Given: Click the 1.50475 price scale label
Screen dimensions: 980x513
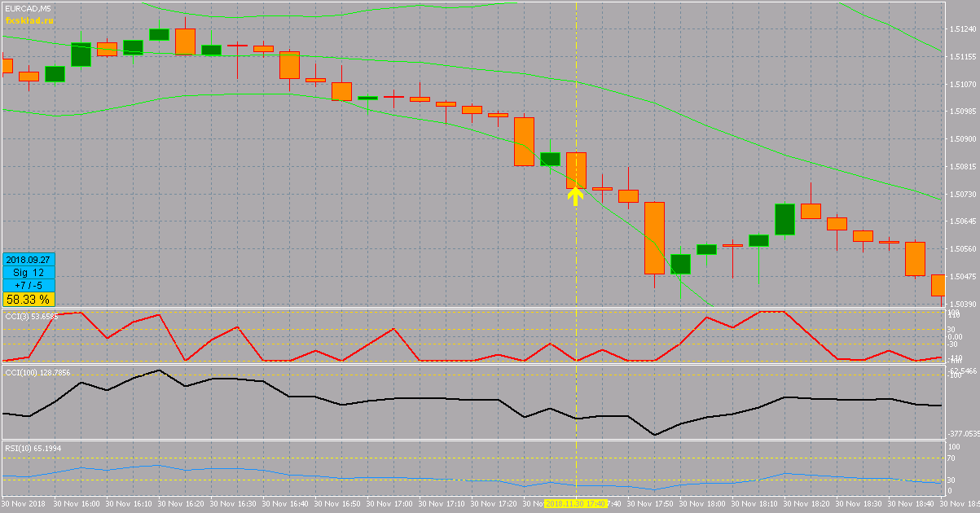Looking at the screenshot, I should click(x=962, y=277).
